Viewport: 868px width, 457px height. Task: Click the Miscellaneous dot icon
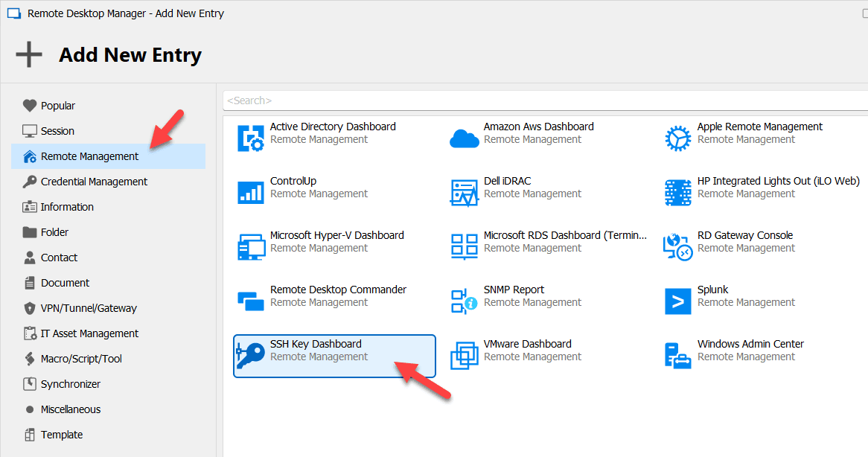click(29, 409)
